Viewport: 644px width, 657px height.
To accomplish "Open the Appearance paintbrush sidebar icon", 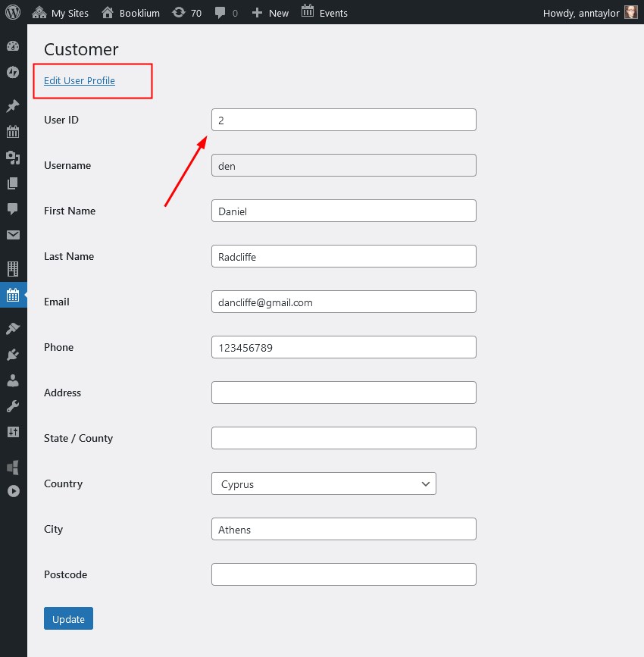I will click(13, 329).
